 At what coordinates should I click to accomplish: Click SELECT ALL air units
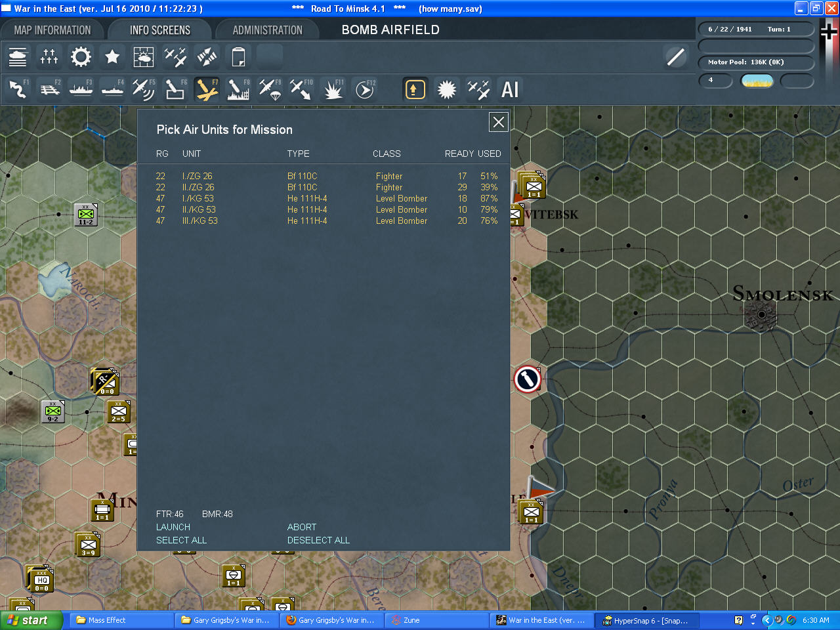(181, 540)
